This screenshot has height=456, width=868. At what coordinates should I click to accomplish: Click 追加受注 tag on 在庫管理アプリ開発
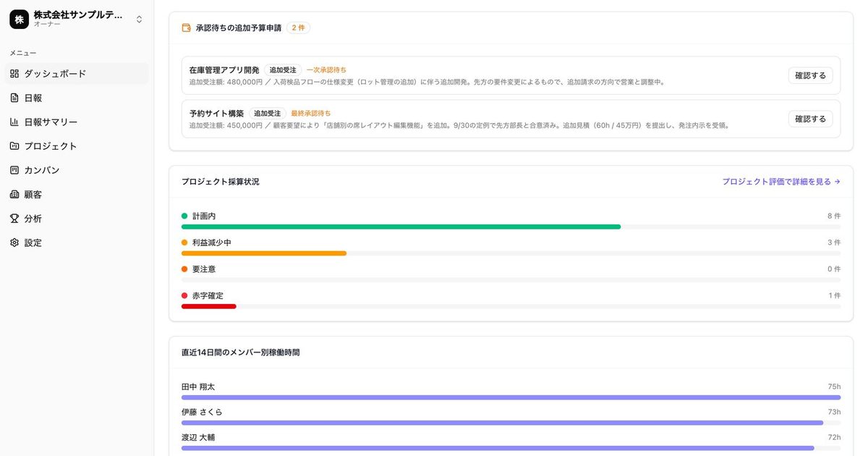pos(283,70)
